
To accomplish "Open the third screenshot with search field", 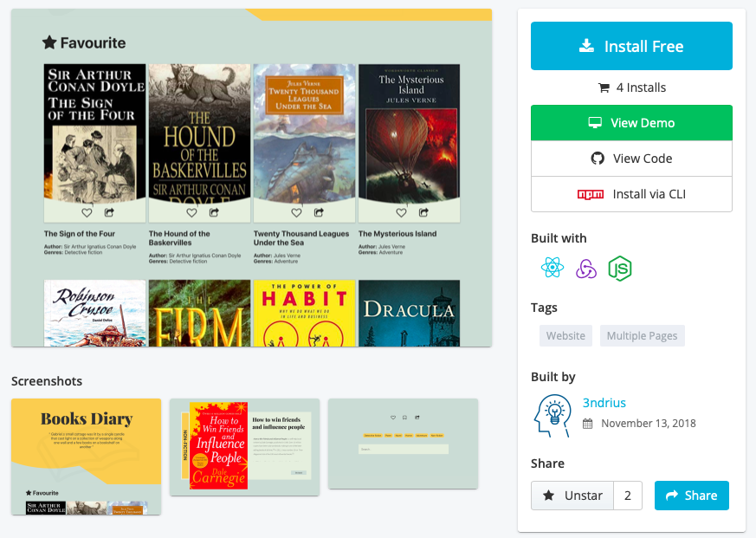I will coord(403,444).
